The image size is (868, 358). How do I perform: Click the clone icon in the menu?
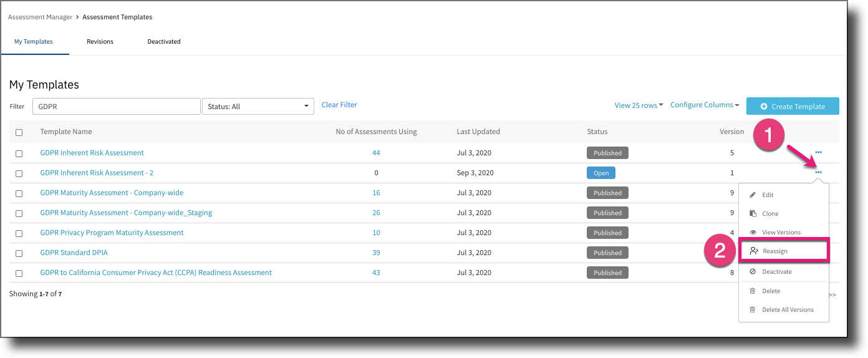[x=753, y=213]
